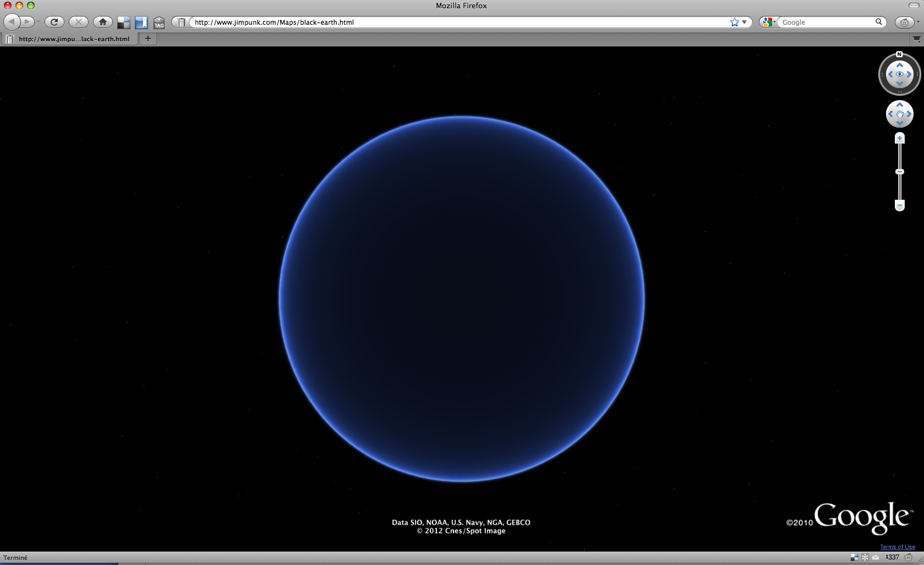Open the search engine selector dropdown

[x=769, y=22]
